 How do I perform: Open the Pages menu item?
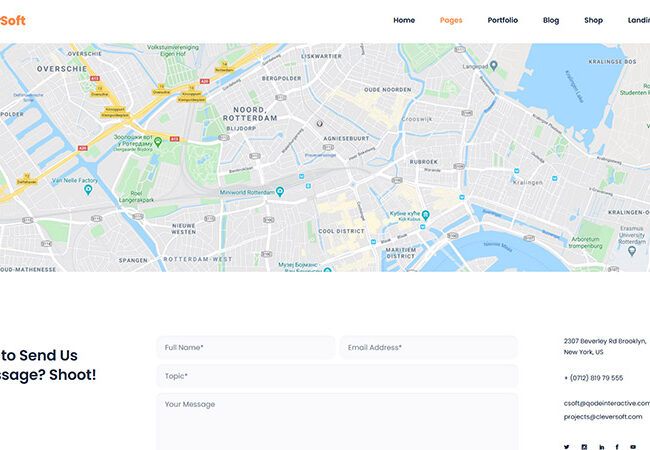(x=451, y=20)
